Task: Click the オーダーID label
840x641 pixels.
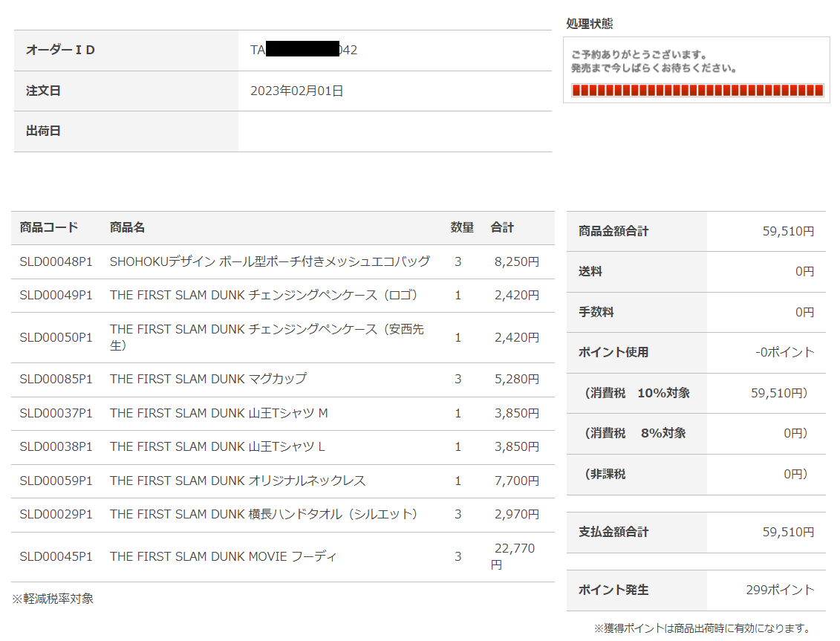Action: pyautogui.click(x=61, y=50)
